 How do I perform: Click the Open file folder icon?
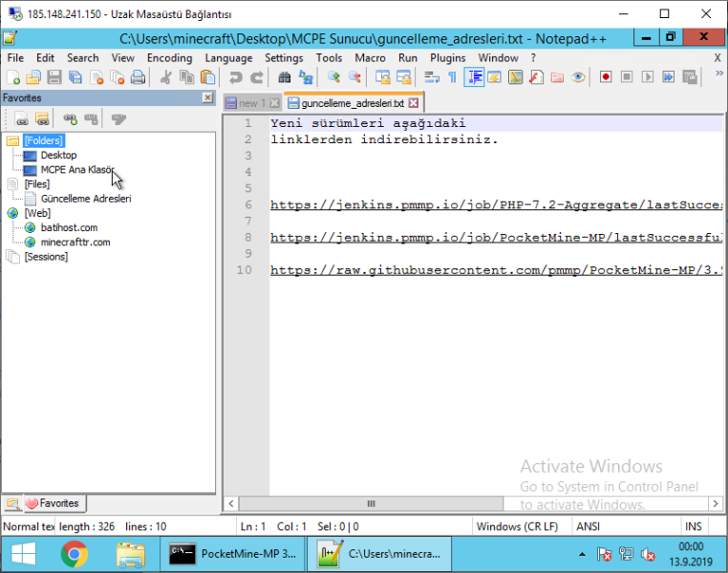pyautogui.click(x=33, y=77)
